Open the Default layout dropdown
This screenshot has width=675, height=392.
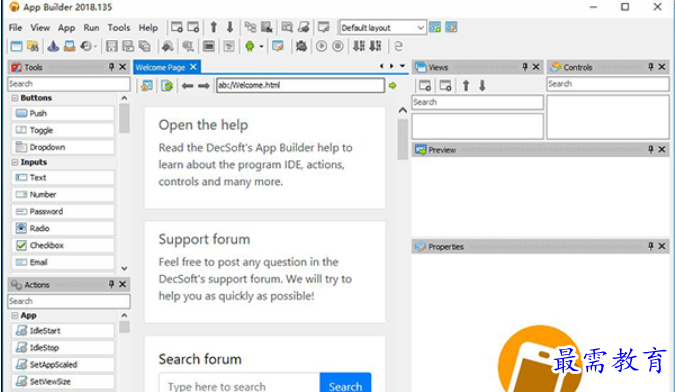420,28
